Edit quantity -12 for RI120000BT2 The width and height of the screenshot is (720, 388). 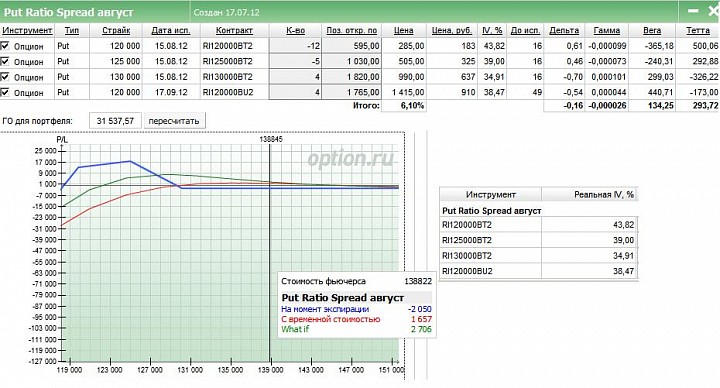[x=295, y=46]
